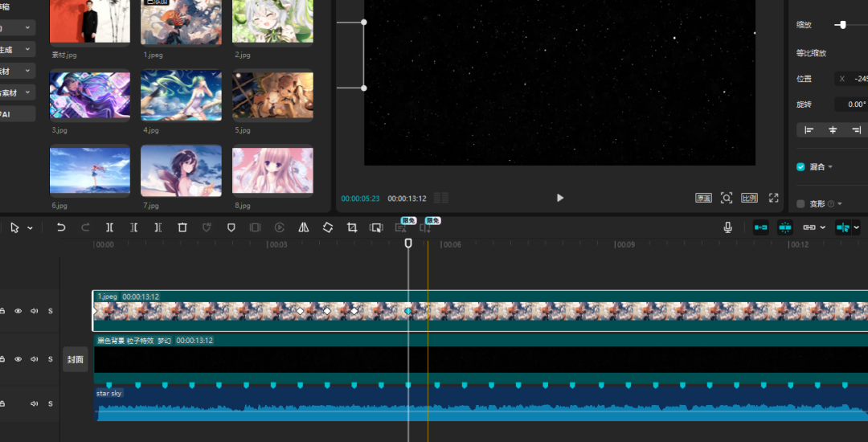Enable the 变形 checkbox

800,204
